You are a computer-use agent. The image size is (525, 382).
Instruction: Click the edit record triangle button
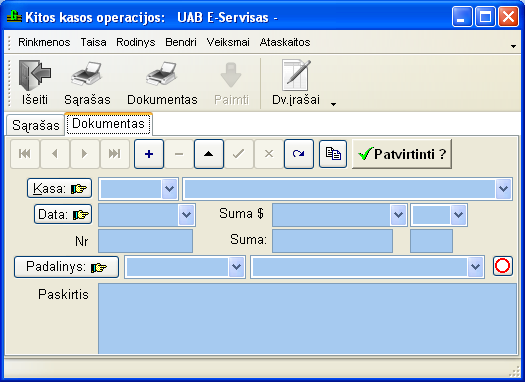209,154
